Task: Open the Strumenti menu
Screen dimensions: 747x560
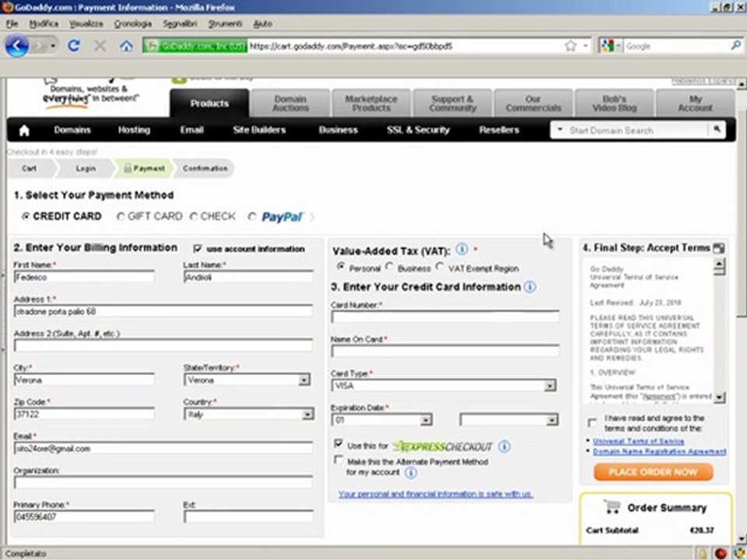Action: coord(225,23)
